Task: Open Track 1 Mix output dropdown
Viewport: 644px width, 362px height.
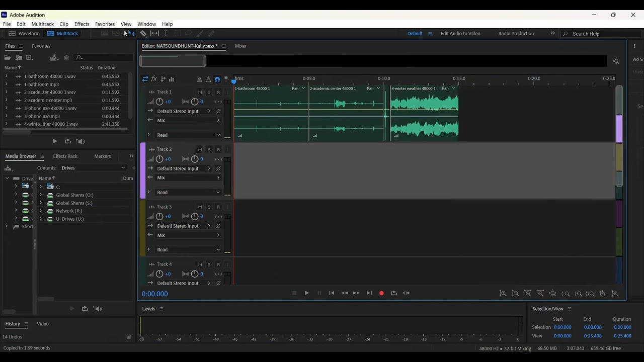Action: click(188, 121)
